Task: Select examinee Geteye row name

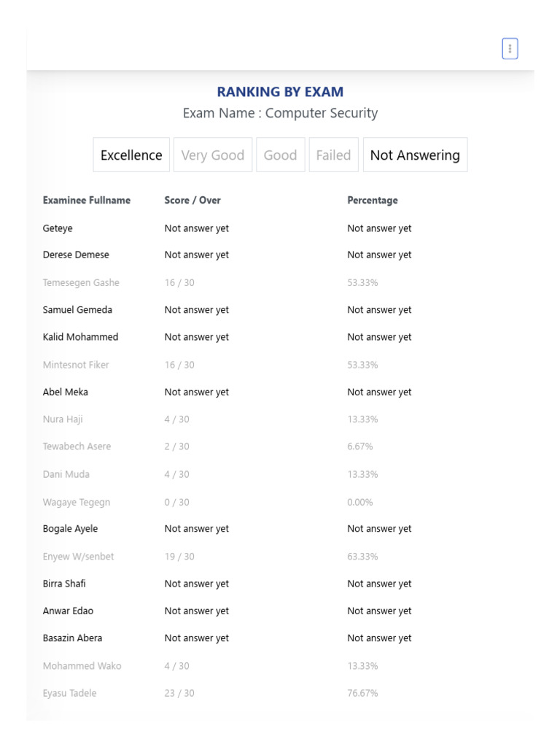Action: 58,228
